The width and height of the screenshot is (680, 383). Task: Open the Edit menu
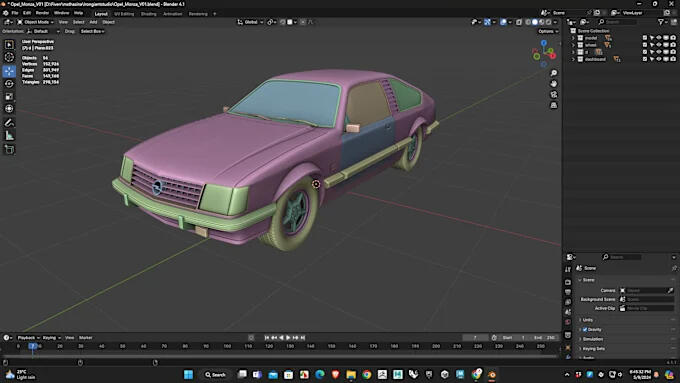coord(27,13)
